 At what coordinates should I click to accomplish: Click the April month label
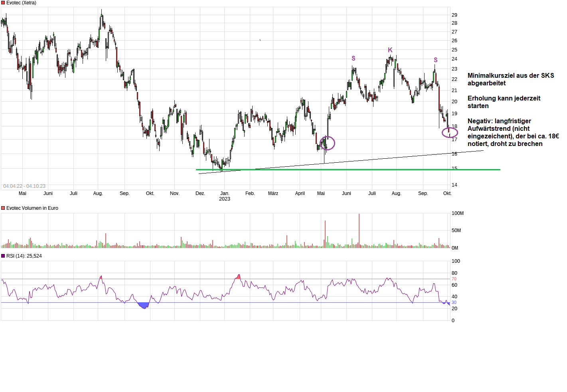tap(300, 193)
